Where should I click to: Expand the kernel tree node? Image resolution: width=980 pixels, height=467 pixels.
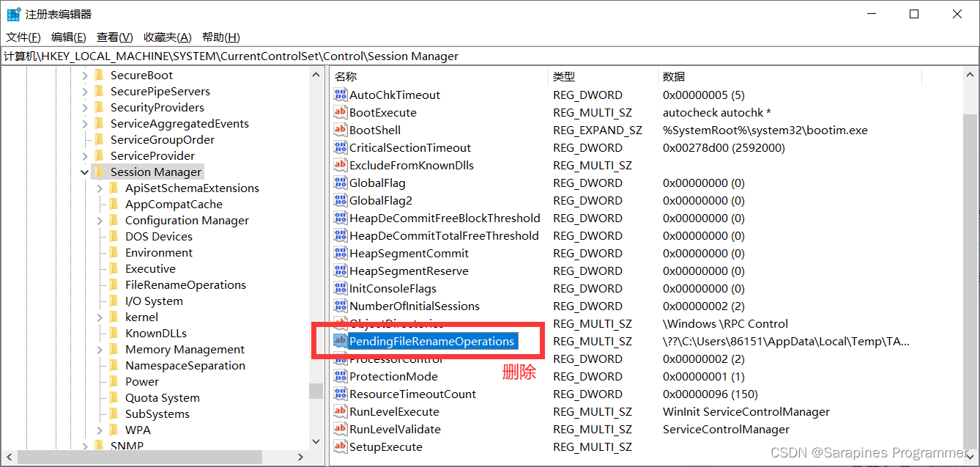point(100,317)
